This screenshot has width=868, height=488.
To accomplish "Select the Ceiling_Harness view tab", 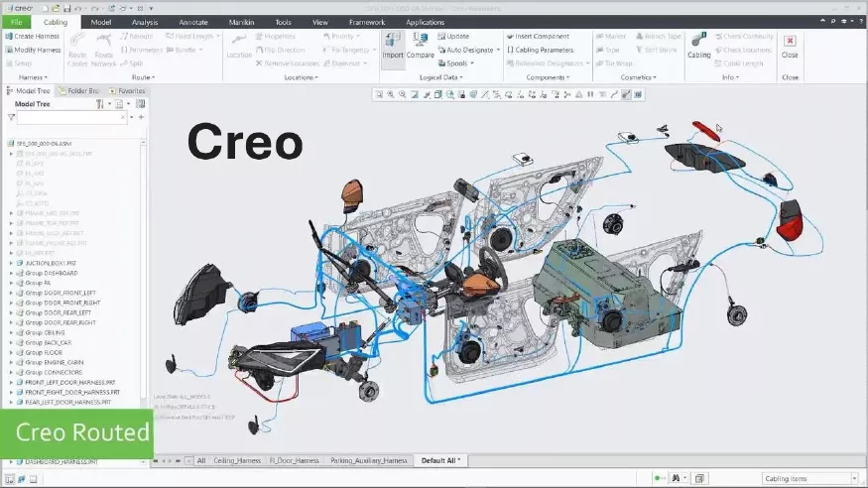I will [236, 460].
